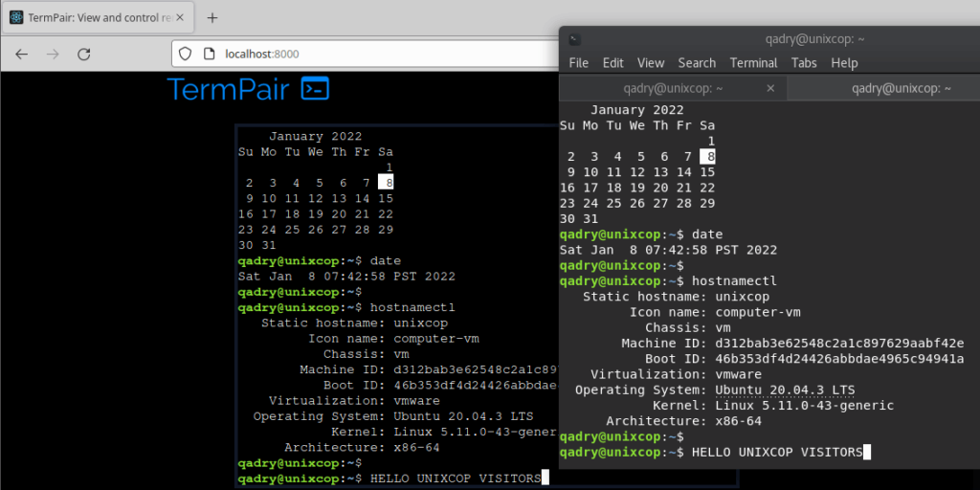
Task: Close the first qadry@unixcop terminal tab
Action: pyautogui.click(x=770, y=88)
